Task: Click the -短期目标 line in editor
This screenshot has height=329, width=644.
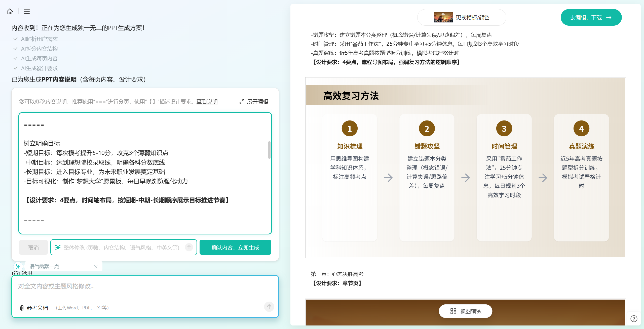Action: coord(96,153)
